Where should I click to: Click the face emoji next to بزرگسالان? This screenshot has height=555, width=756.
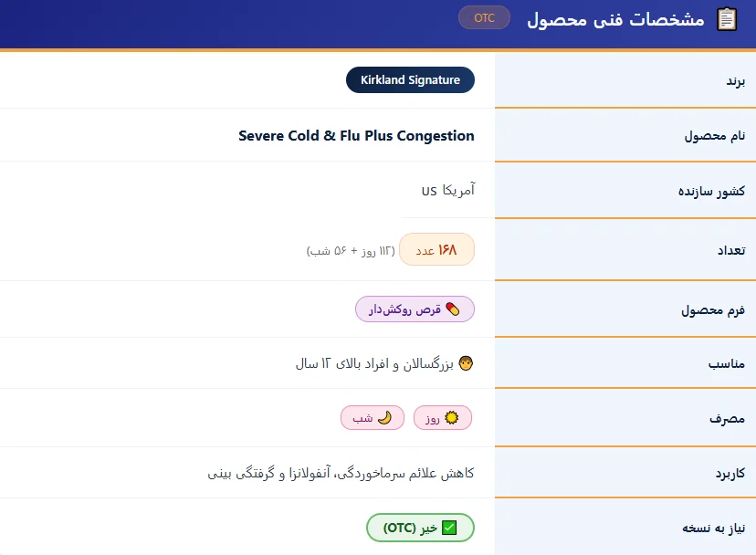click(x=466, y=363)
